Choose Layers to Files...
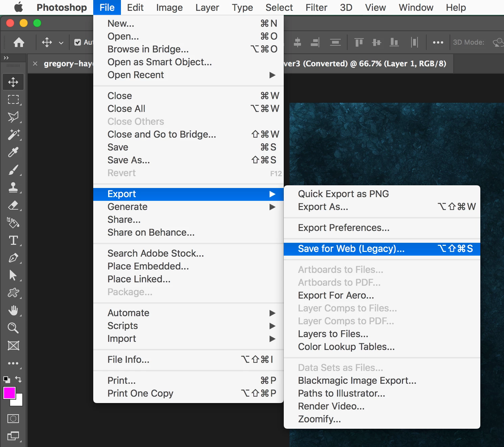 tap(382, 334)
